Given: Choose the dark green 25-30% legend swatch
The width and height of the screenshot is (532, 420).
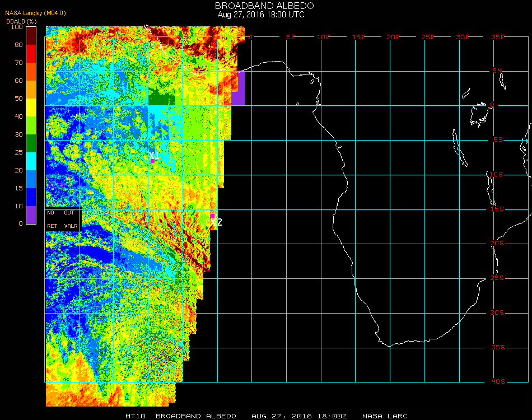Looking at the screenshot, I should [x=31, y=143].
